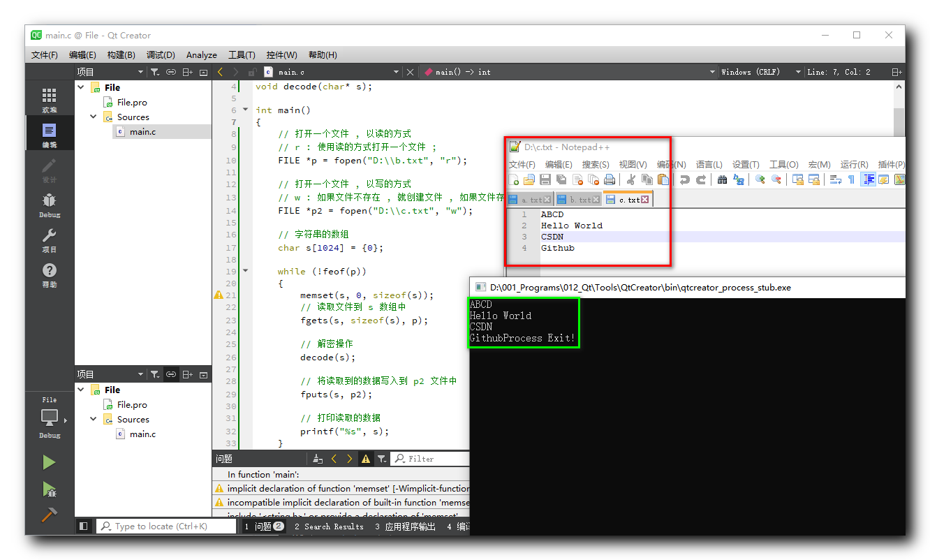
Task: Click the Save icon in Notepad++ toolbar
Action: (x=545, y=179)
